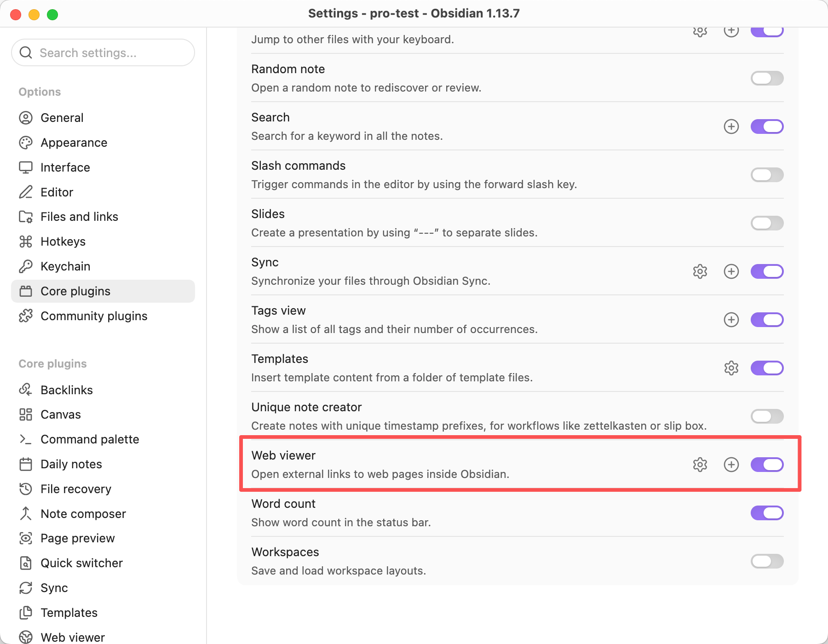
Task: Open Templates options in sidebar
Action: tap(103, 613)
